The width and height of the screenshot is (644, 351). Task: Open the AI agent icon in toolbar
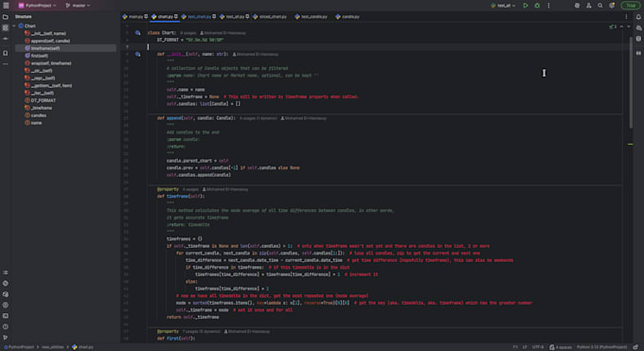[x=577, y=6]
